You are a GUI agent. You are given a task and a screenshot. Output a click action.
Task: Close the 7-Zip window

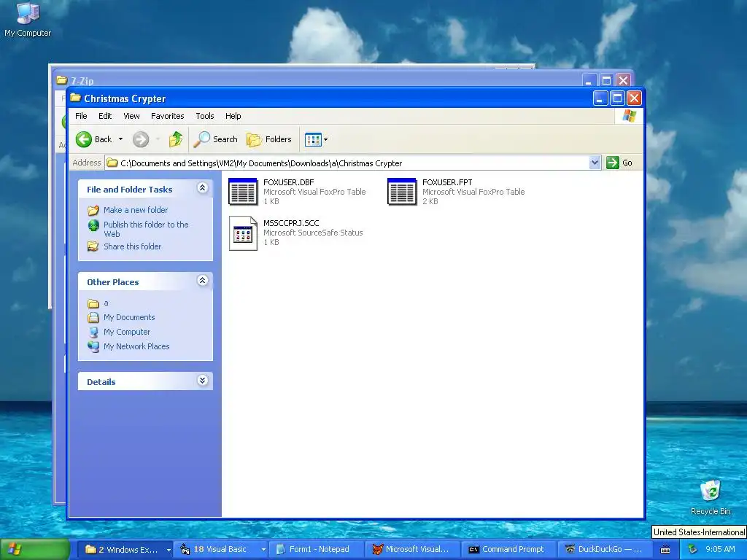[623, 80]
